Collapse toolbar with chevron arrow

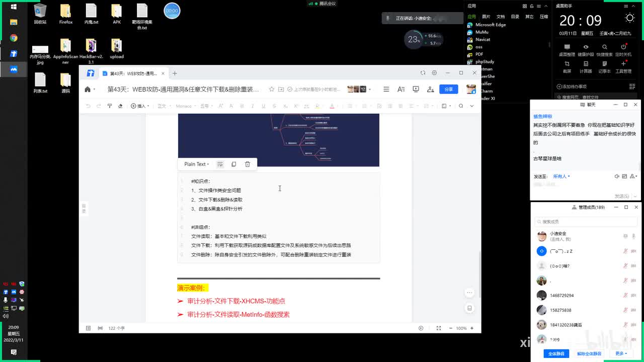(472, 106)
